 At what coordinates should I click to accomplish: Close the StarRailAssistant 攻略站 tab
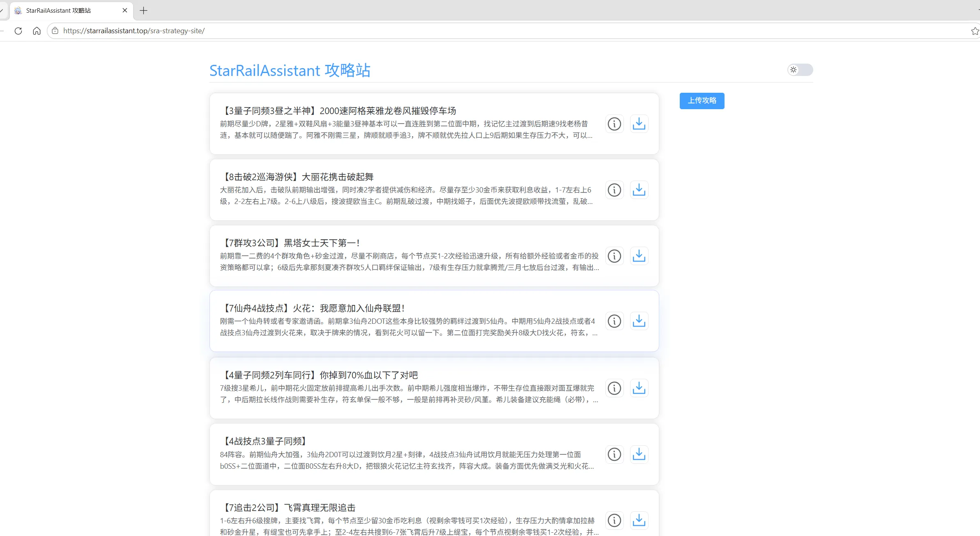pyautogui.click(x=125, y=11)
